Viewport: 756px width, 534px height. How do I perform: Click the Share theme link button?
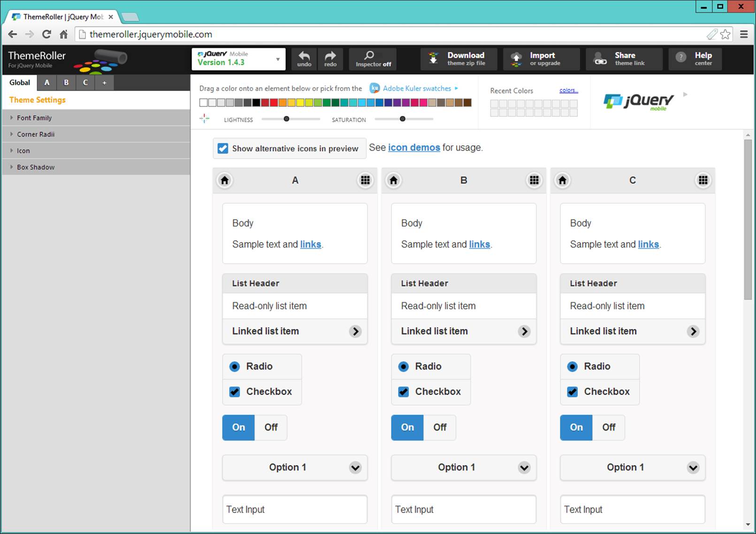click(x=624, y=59)
